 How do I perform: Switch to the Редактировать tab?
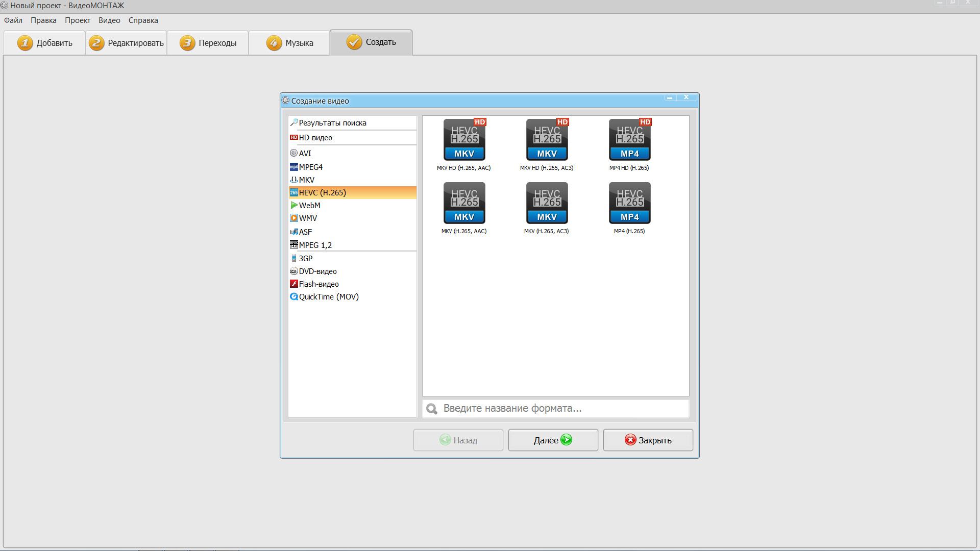coord(126,43)
